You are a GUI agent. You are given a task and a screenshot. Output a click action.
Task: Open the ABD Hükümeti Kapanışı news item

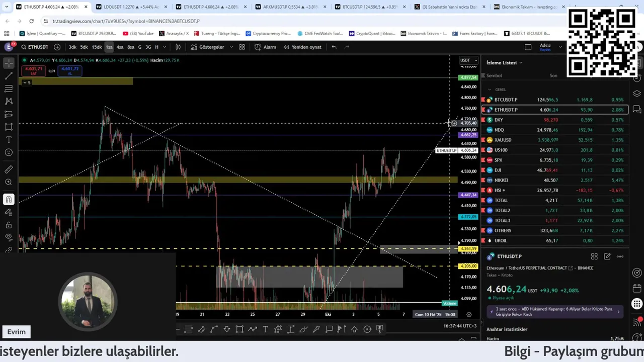pos(554,311)
